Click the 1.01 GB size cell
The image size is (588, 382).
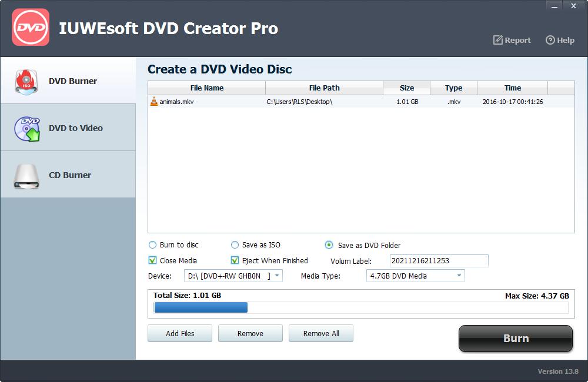click(407, 102)
